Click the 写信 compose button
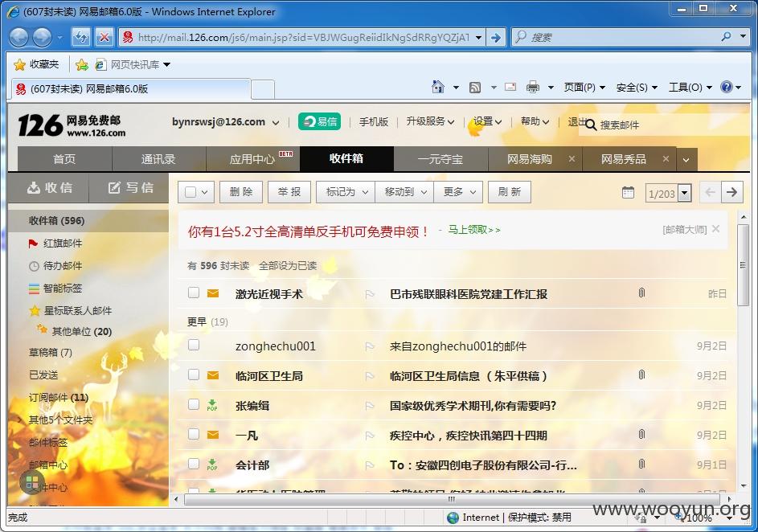The width and height of the screenshot is (758, 532). 129,187
